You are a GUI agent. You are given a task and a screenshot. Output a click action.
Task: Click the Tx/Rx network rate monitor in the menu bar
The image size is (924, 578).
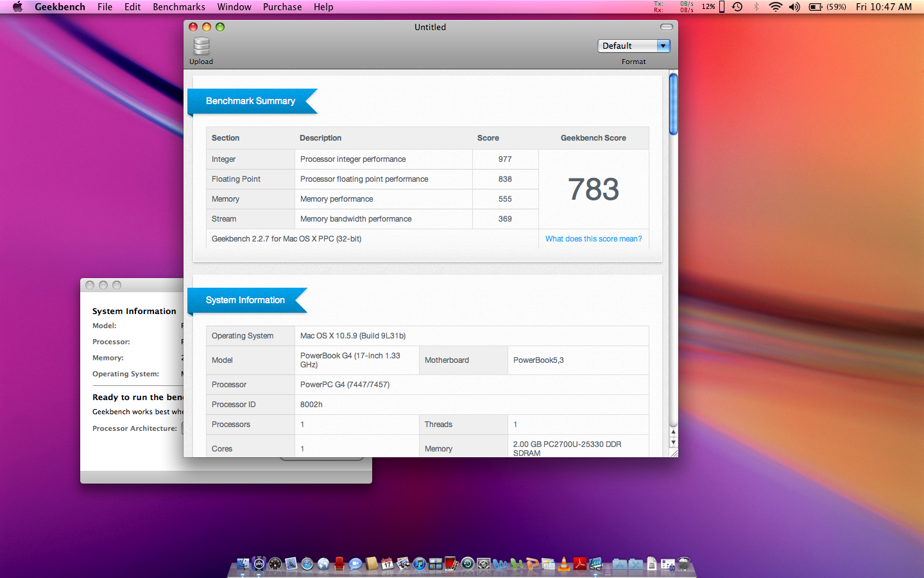click(674, 7)
